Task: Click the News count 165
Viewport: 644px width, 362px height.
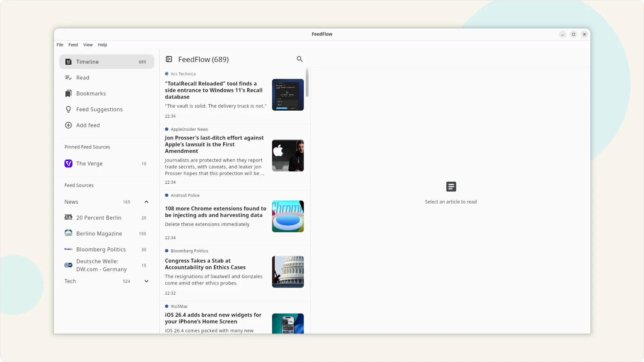Action: pos(126,202)
